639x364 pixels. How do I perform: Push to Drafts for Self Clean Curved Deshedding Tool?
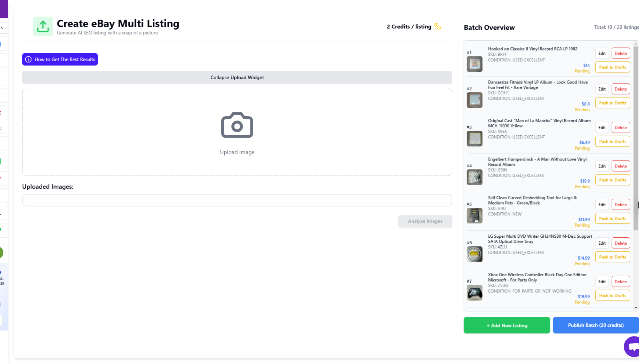(612, 218)
